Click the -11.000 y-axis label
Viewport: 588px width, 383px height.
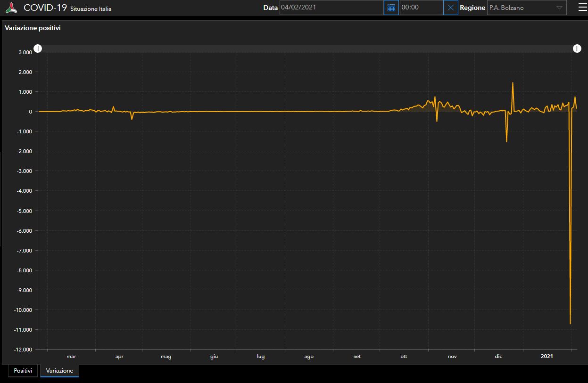[x=24, y=330]
